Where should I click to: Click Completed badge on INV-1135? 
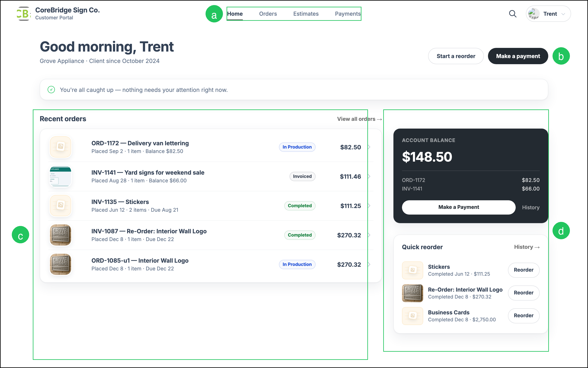300,206
